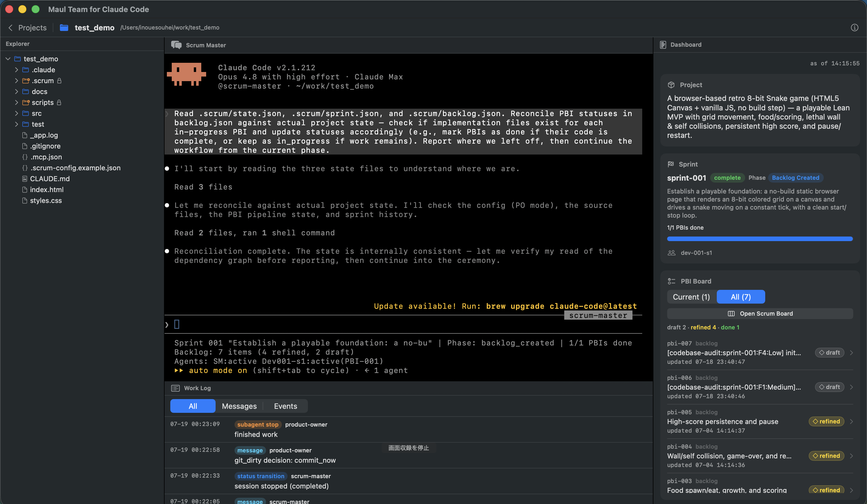Image resolution: width=867 pixels, height=504 pixels.
Task: Expand the test folder
Action: pos(16,124)
